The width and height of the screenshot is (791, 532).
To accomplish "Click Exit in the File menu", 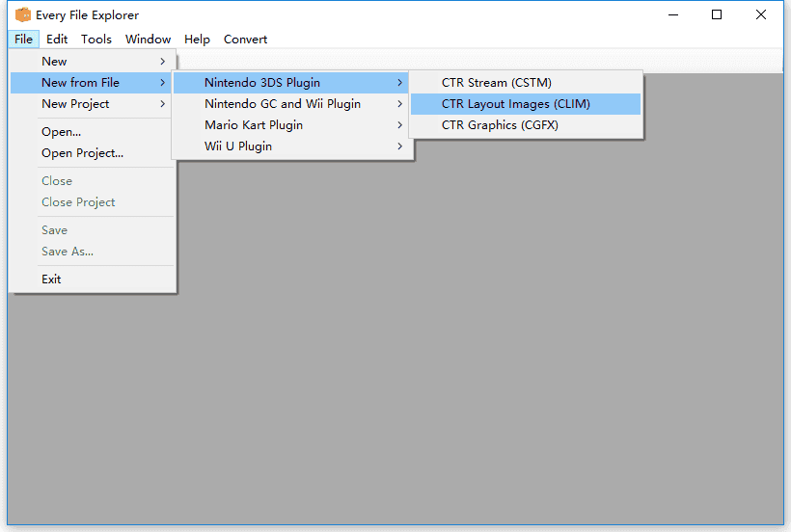I will [x=93, y=279].
